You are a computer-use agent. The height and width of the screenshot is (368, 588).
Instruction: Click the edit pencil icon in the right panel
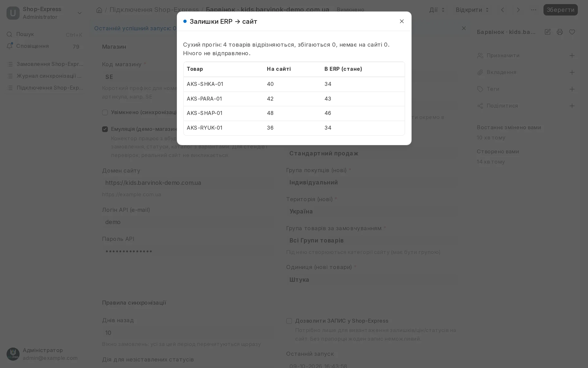[548, 32]
